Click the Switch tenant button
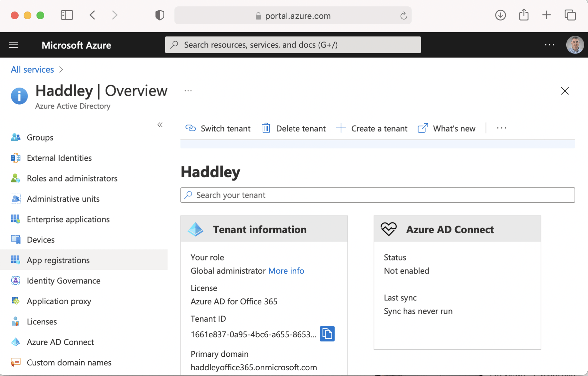Screen dimensions: 588x376 [x=218, y=128]
